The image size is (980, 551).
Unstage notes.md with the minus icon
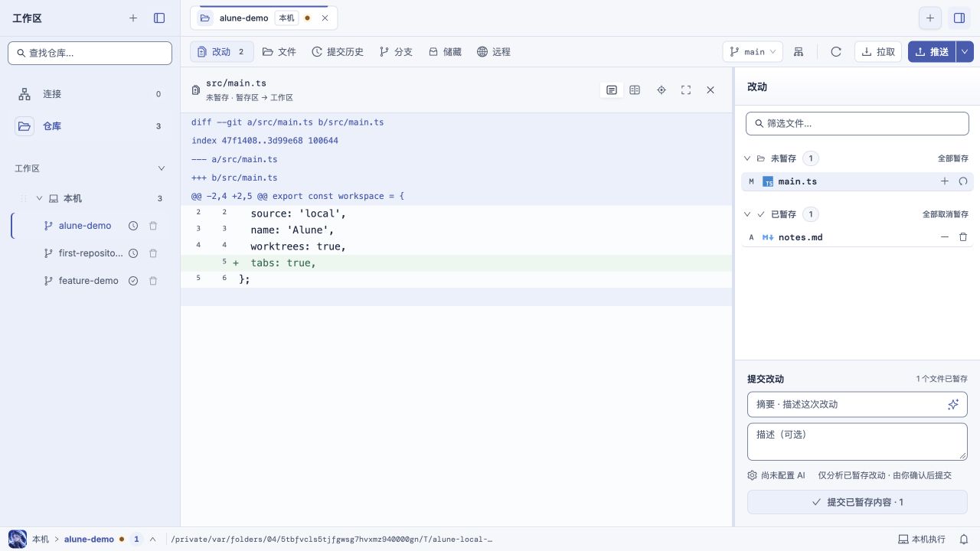coord(945,237)
